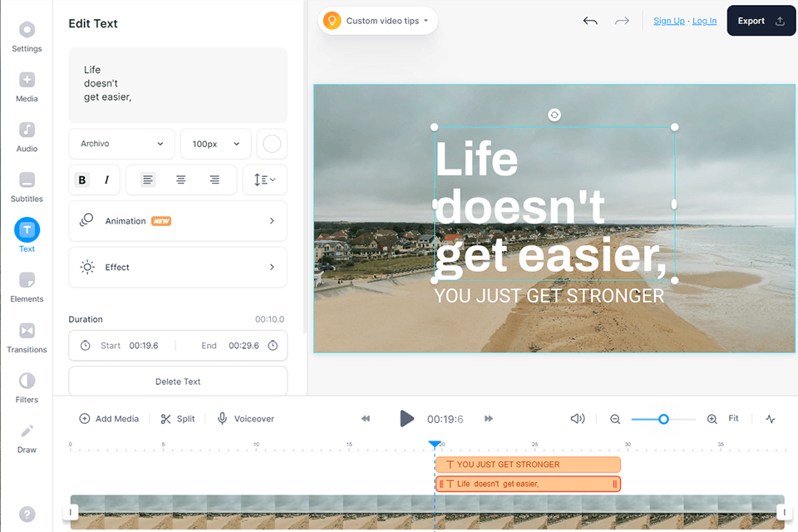
Task: Open the Filters sidebar panel
Action: 27,388
